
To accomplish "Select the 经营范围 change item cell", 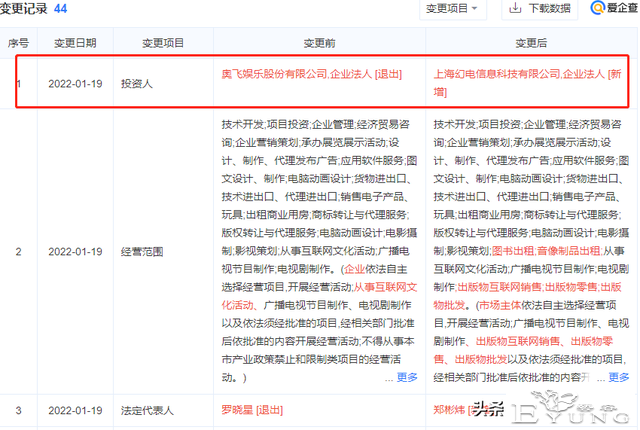I will click(142, 252).
